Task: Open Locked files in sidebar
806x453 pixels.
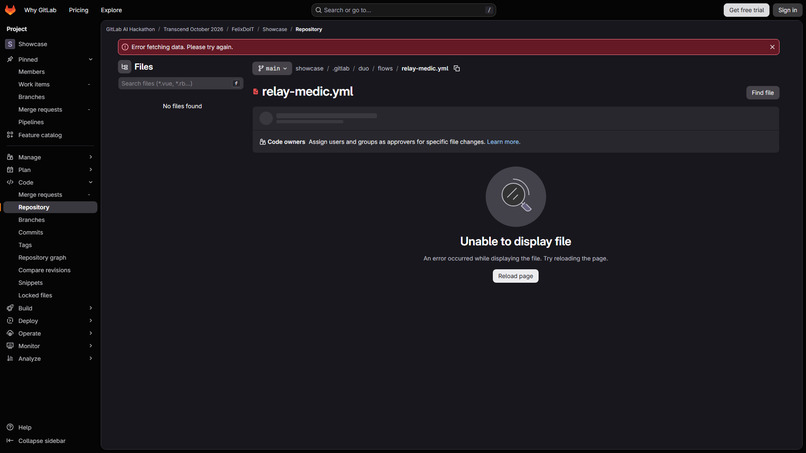Action: coord(35,296)
